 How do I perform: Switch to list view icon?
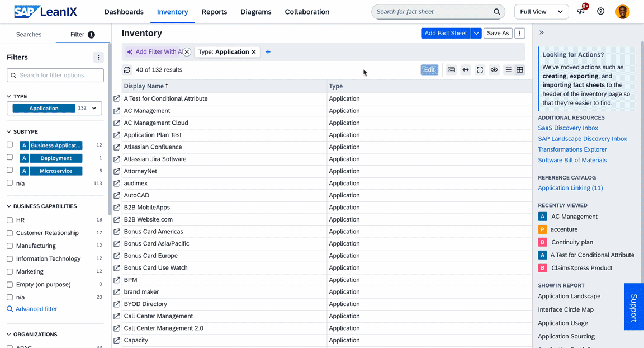509,70
